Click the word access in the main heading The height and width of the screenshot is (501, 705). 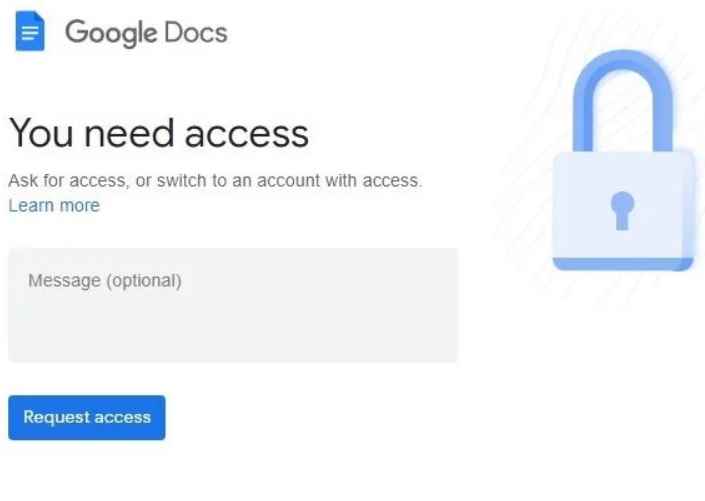[247, 134]
